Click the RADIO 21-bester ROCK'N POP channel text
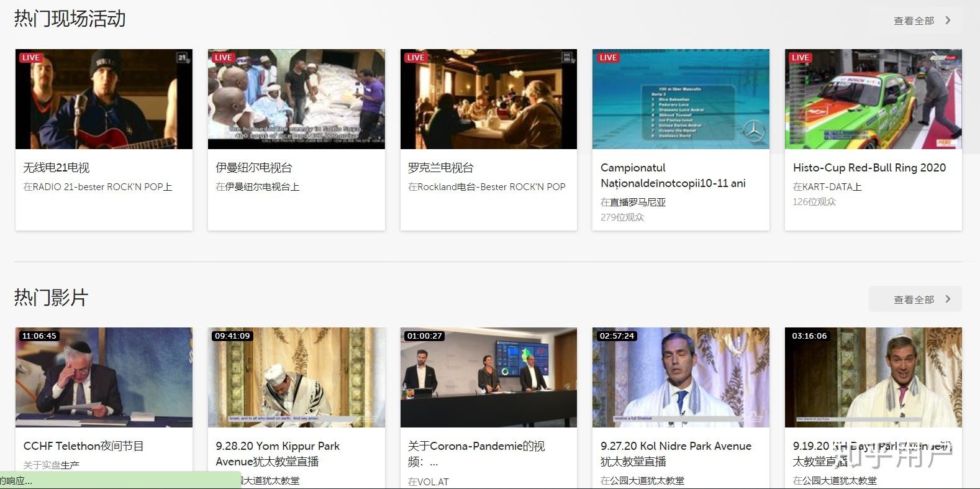The width and height of the screenshot is (980, 489). pos(98,186)
